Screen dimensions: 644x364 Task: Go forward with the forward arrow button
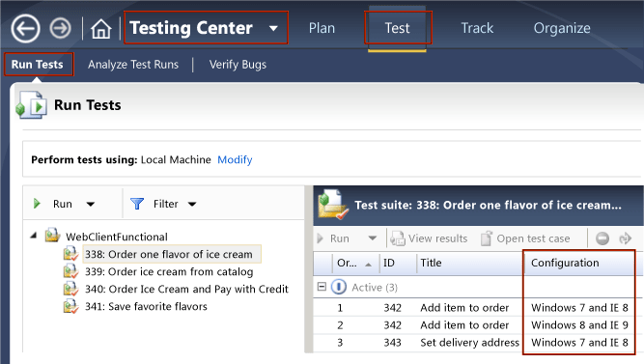coord(61,28)
